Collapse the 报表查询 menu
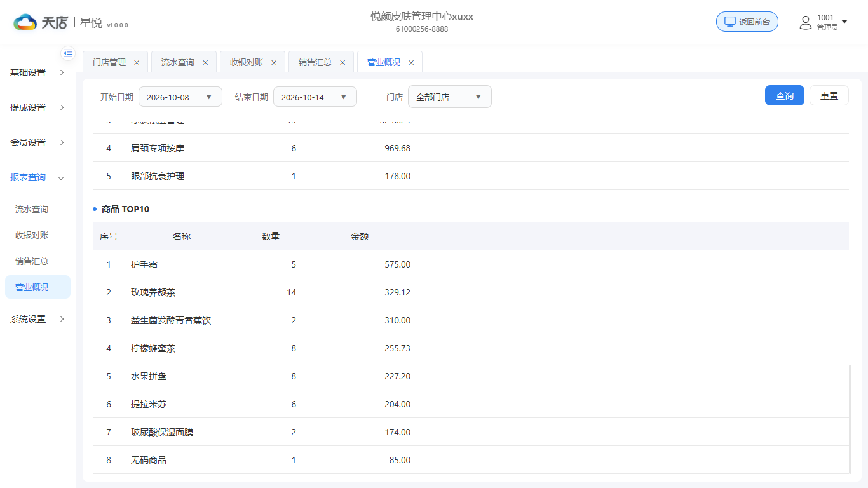 (x=37, y=177)
